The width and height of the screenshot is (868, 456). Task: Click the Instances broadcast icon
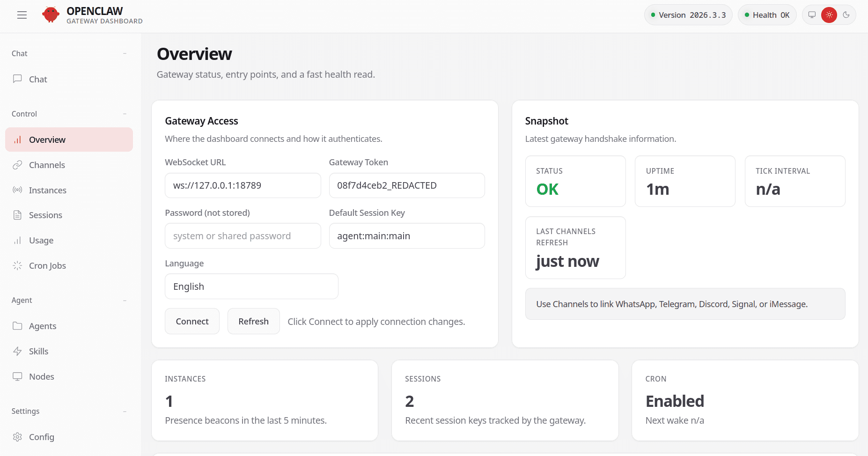pyautogui.click(x=17, y=190)
